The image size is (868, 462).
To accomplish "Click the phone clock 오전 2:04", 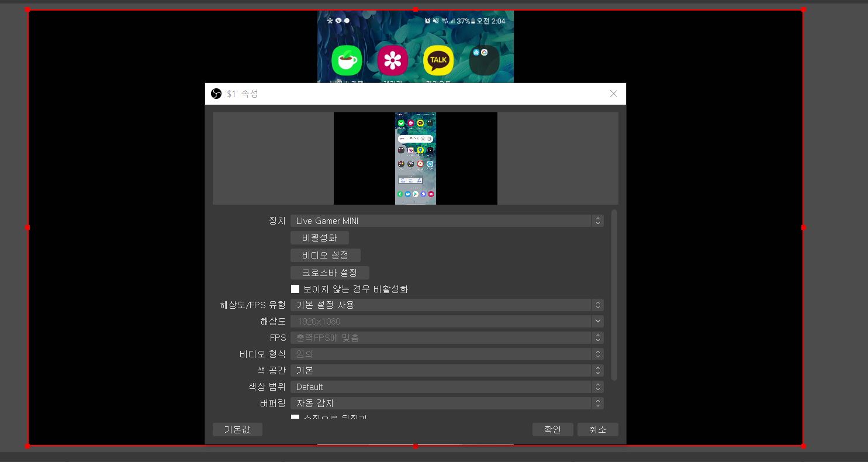I will point(491,21).
